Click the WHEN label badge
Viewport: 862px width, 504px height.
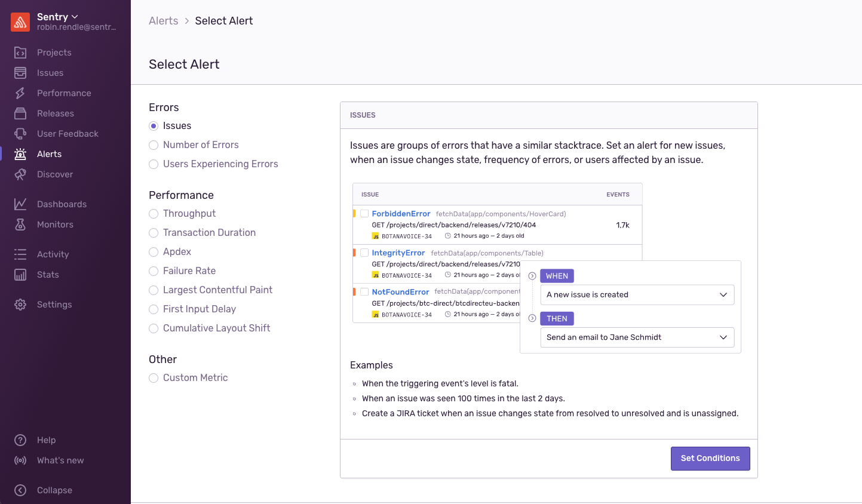pos(557,276)
